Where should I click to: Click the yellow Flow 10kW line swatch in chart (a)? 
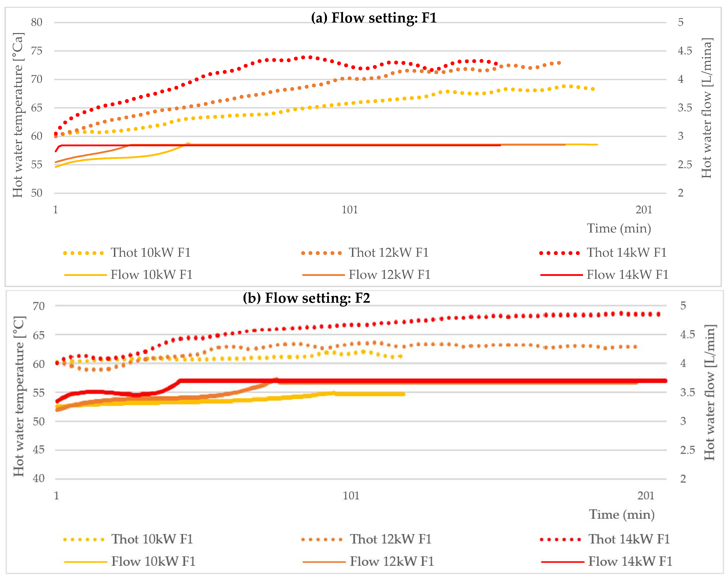[85, 275]
